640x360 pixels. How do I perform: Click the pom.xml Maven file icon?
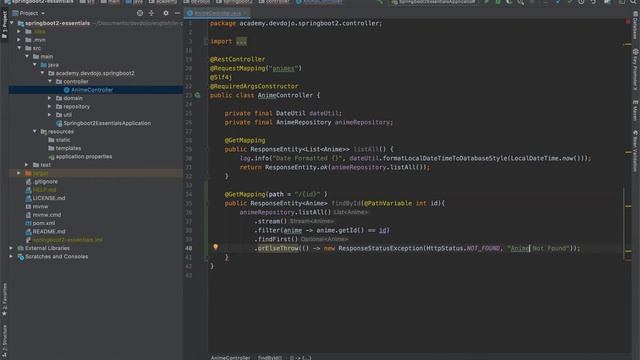point(28,223)
